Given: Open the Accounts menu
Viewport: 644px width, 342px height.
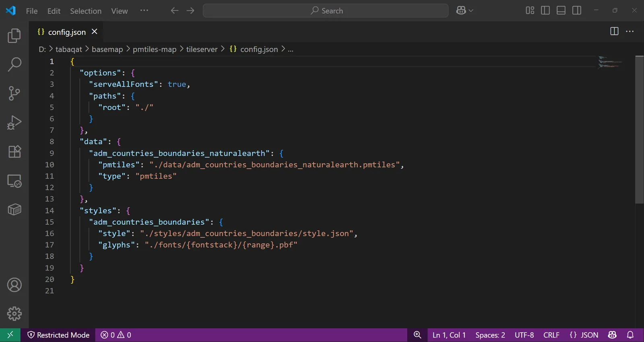Looking at the screenshot, I should 14,285.
